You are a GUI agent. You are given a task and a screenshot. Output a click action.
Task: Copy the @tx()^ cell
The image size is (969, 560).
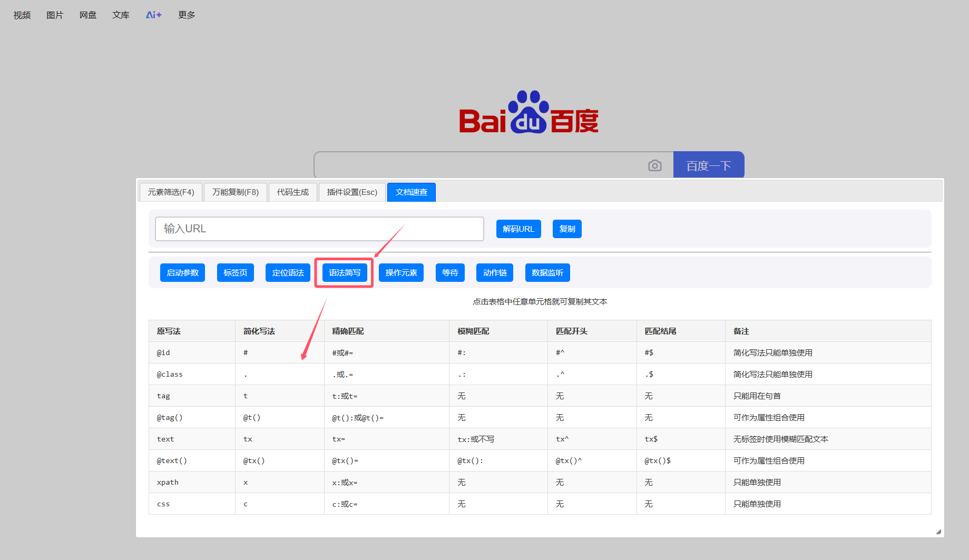click(592, 460)
